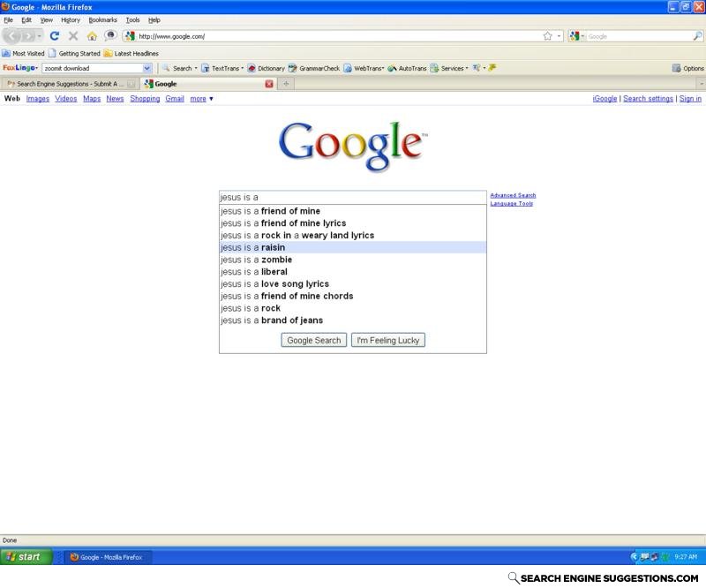
Task: Open the back/forward history dropdown
Action: pos(40,36)
